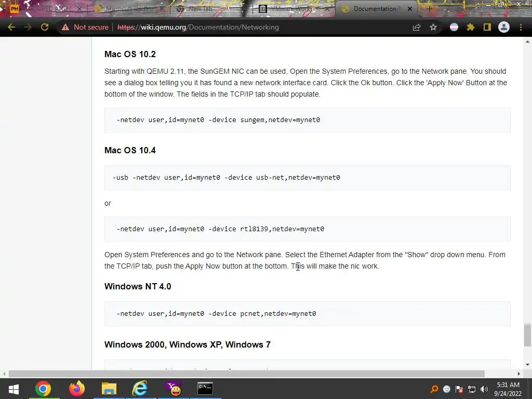
Task: Close the VMware Workstation tab
Action: pyautogui.click(x=327, y=9)
